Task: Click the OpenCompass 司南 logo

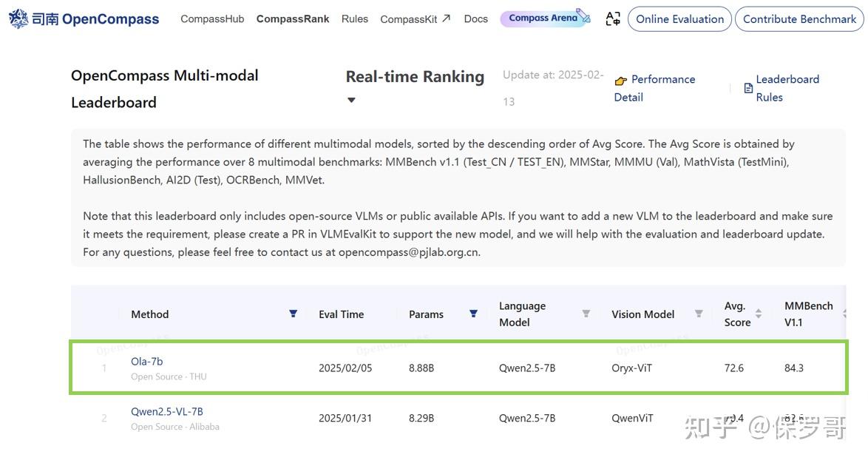Action: pyautogui.click(x=81, y=18)
